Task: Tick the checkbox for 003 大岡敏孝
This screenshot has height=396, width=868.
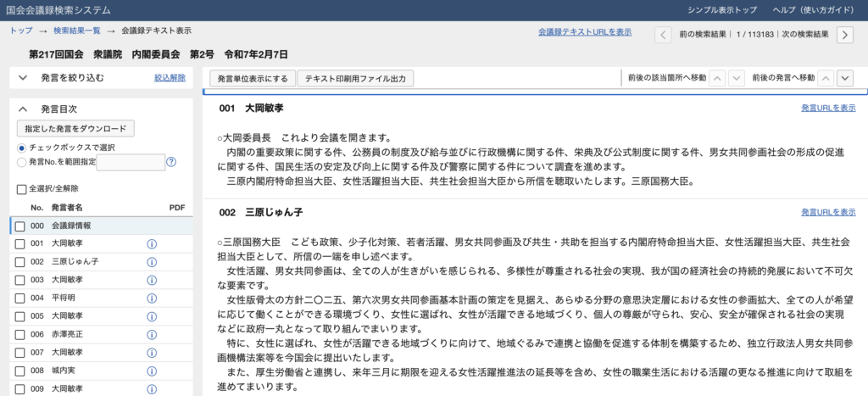Action: pyautogui.click(x=19, y=280)
